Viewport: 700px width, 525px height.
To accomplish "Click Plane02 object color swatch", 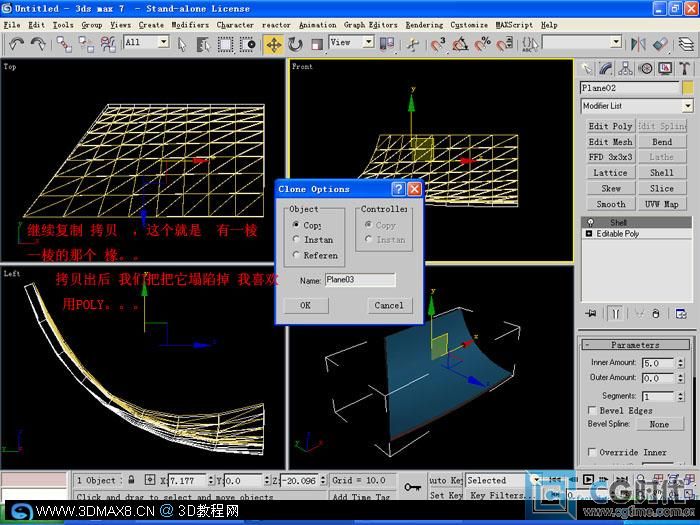I will point(688,88).
